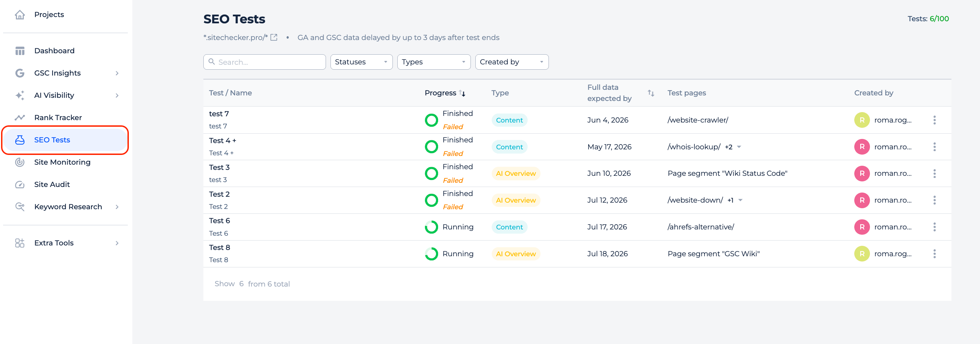The image size is (980, 344).
Task: Click the avatar in the test 7 row
Action: click(862, 120)
